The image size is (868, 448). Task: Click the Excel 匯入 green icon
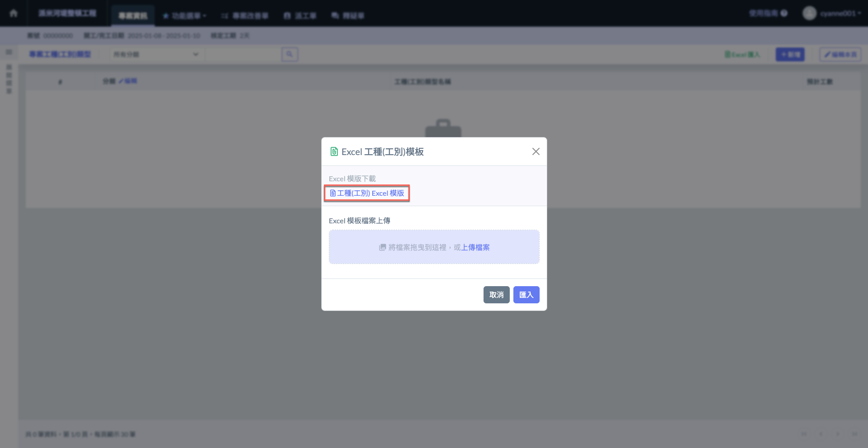click(742, 54)
